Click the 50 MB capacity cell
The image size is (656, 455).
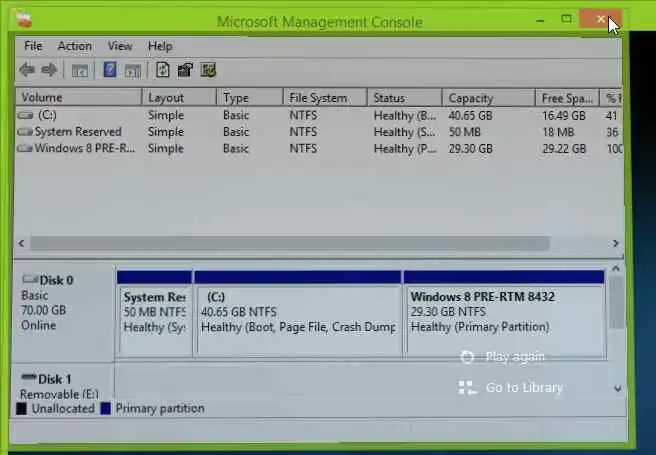(464, 132)
